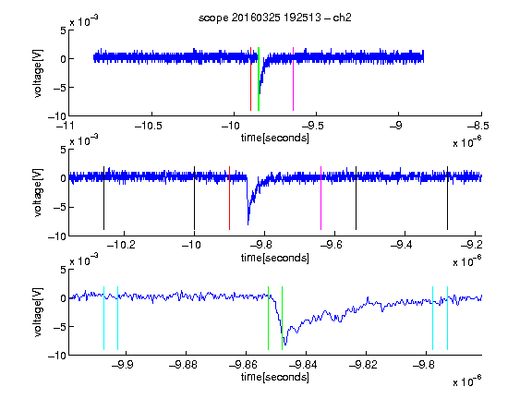Select the first green marker in bottom plot
Image resolution: width=532 pixels, height=399 pixels.
tap(269, 319)
